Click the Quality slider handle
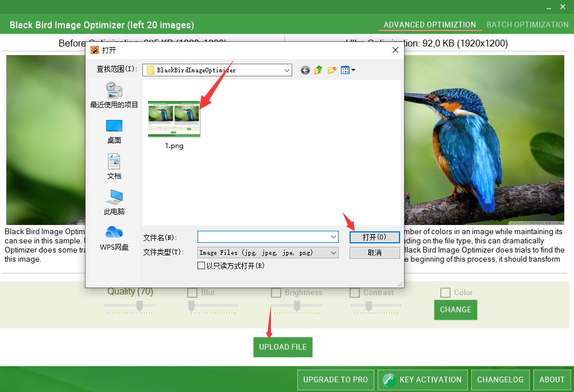574x392 pixels. coord(139,305)
